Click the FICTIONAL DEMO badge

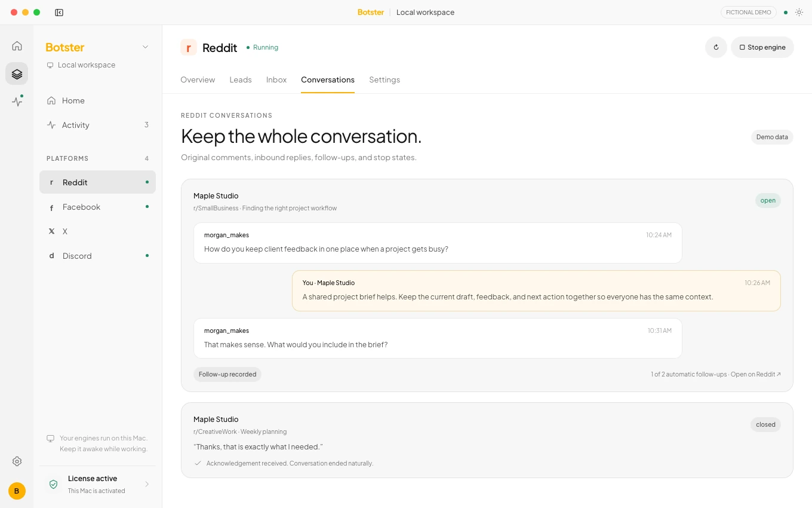pyautogui.click(x=749, y=13)
